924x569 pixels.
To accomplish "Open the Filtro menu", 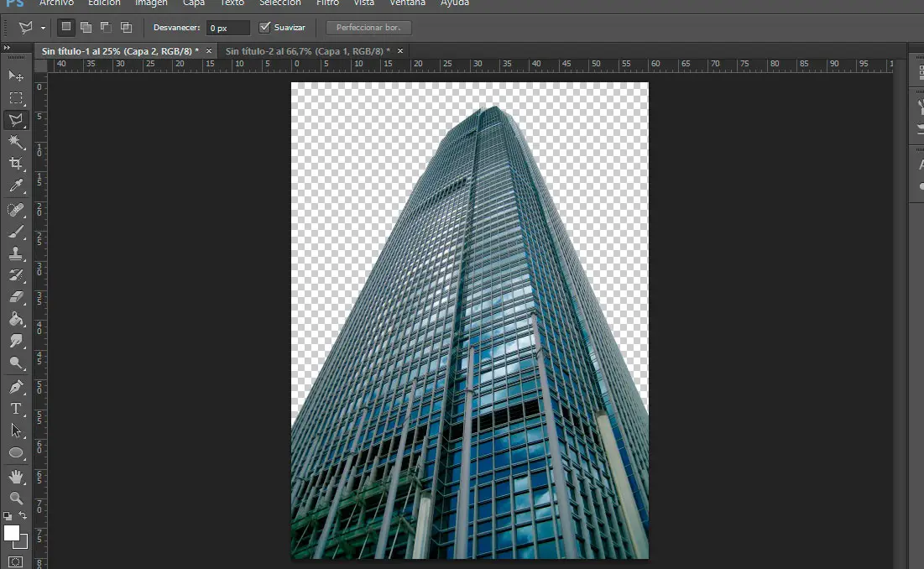I will 327,3.
